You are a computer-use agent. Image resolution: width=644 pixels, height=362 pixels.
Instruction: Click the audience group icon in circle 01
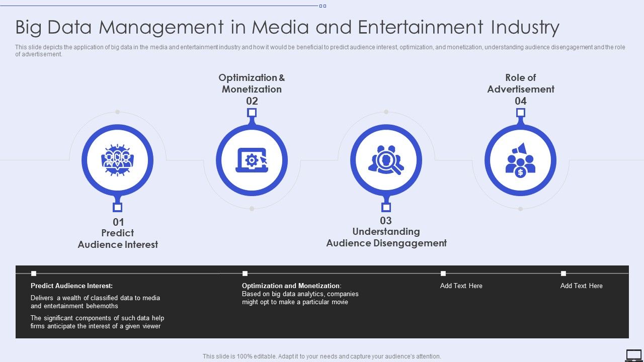pos(117,160)
